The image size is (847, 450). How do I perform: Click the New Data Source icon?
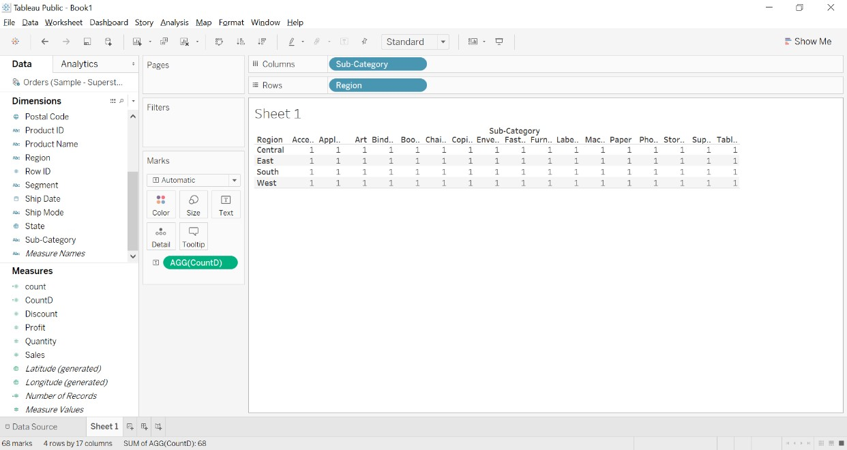(109, 42)
